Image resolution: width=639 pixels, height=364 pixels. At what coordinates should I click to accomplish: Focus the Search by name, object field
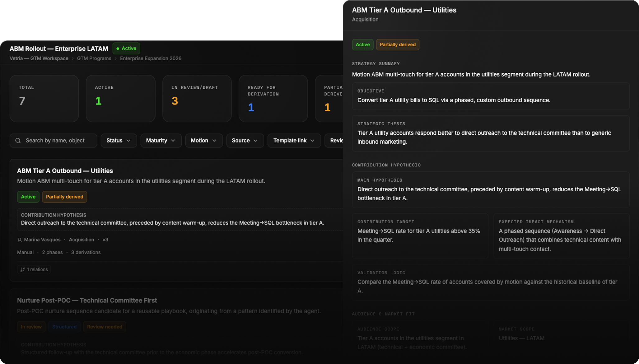(53, 141)
